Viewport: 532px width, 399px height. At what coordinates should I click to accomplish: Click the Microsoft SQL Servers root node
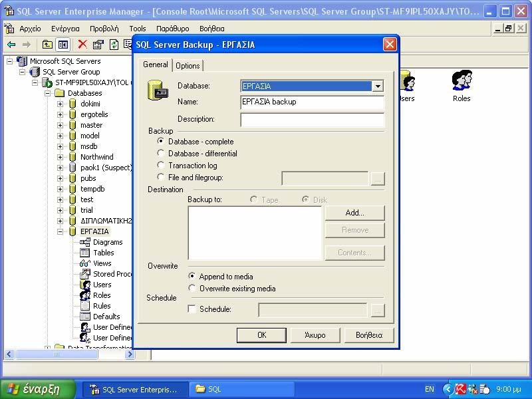(x=65, y=61)
